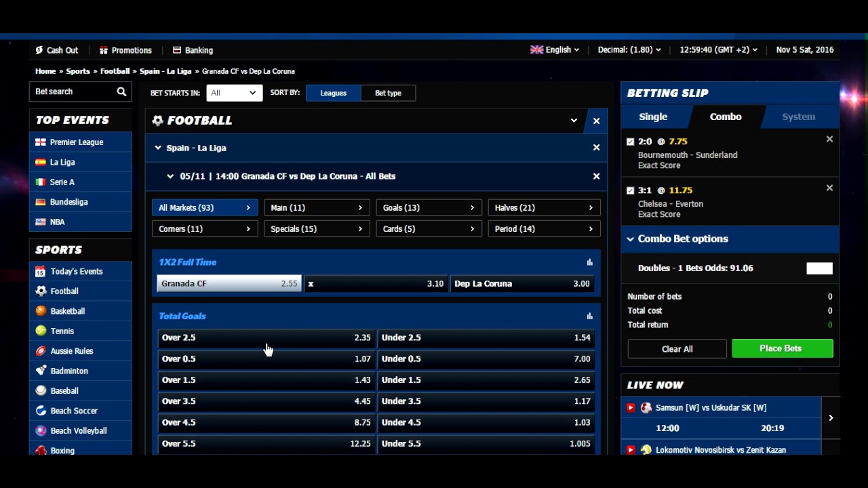The image size is (868, 488).
Task: Remove Bournemouth - Sunderland bet from slip
Action: [829, 139]
